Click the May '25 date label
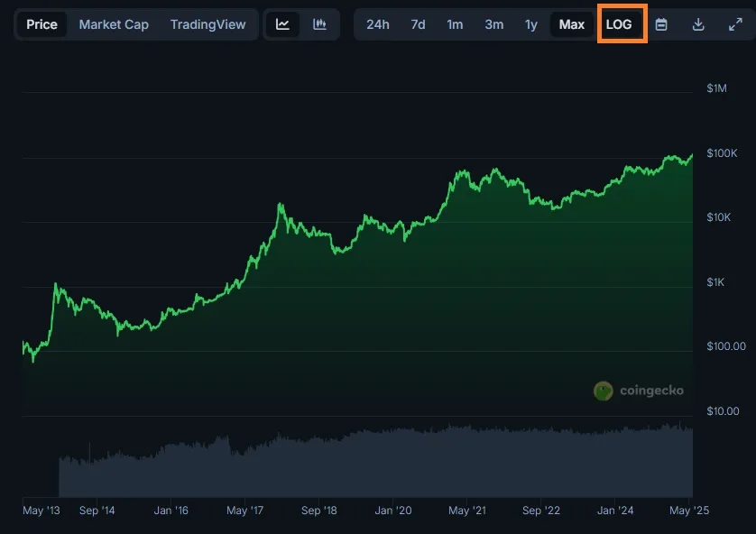 (689, 511)
